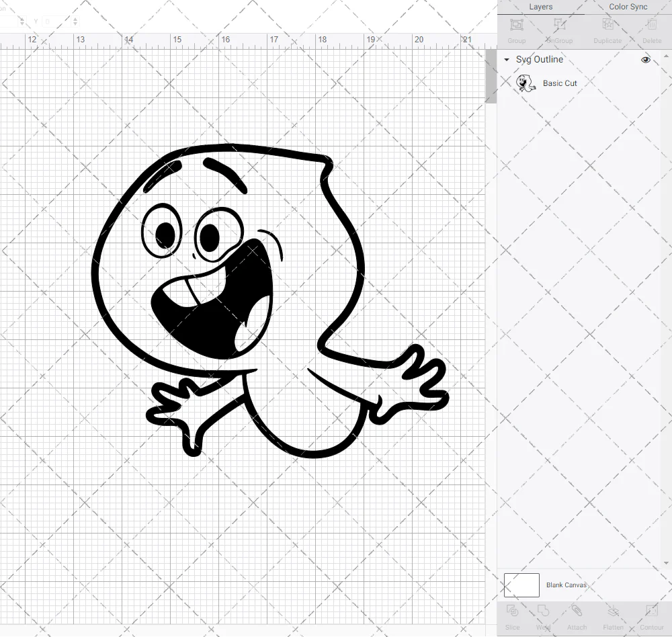Click into the Y position field

click(54, 22)
